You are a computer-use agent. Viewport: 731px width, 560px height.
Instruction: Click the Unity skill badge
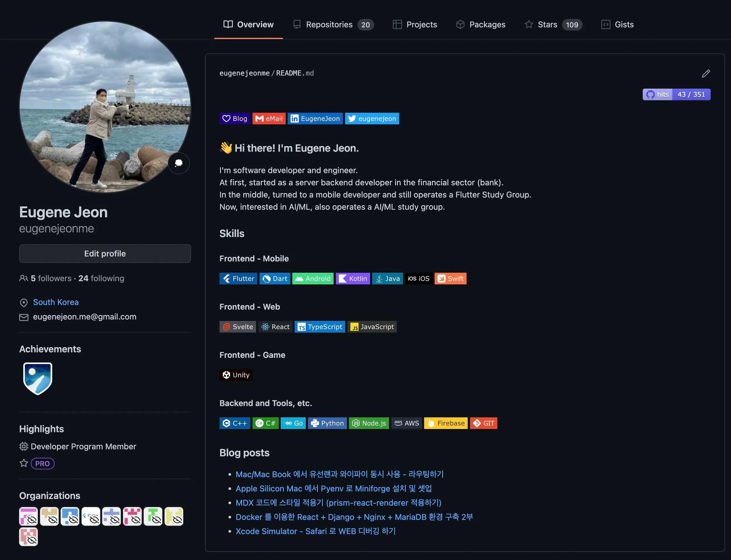point(236,375)
